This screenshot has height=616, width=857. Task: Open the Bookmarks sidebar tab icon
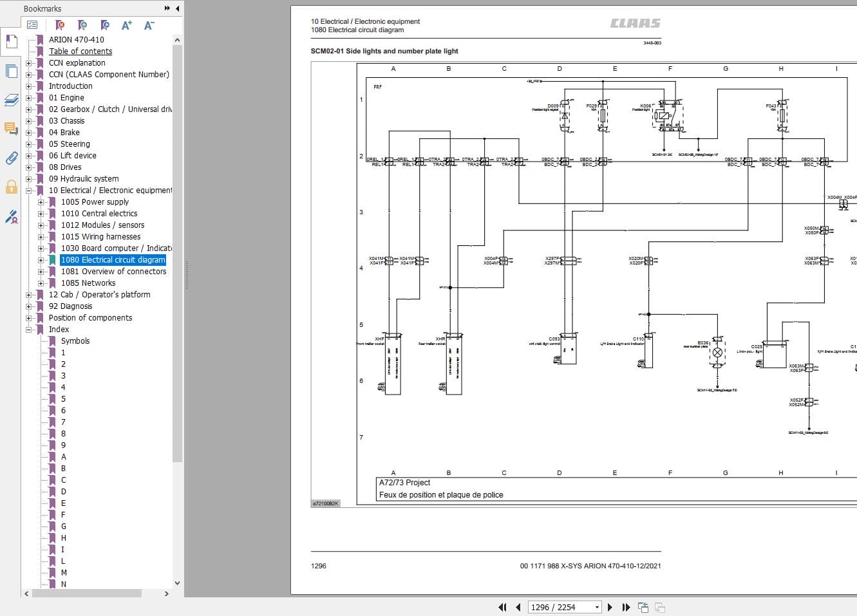point(11,42)
